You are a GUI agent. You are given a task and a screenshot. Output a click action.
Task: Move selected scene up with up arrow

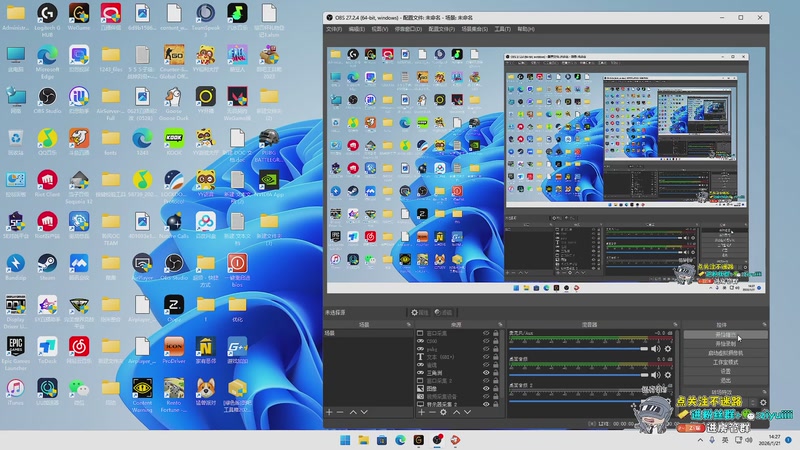(x=352, y=412)
